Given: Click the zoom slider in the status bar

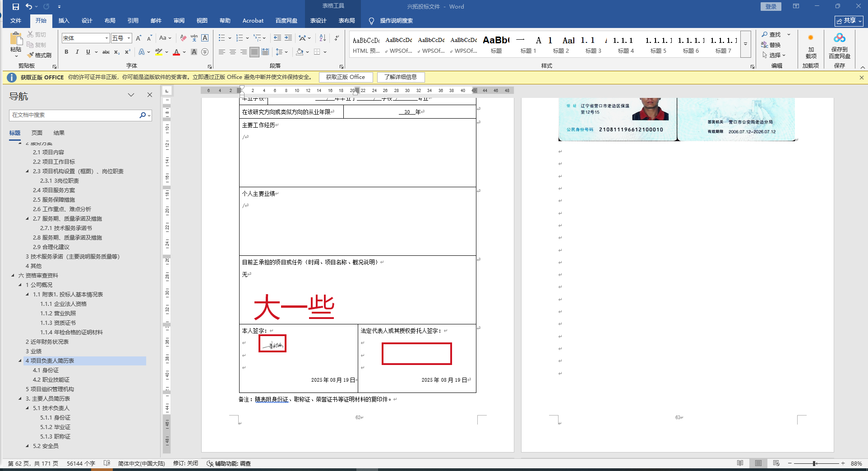Looking at the screenshot, I should tap(815, 463).
